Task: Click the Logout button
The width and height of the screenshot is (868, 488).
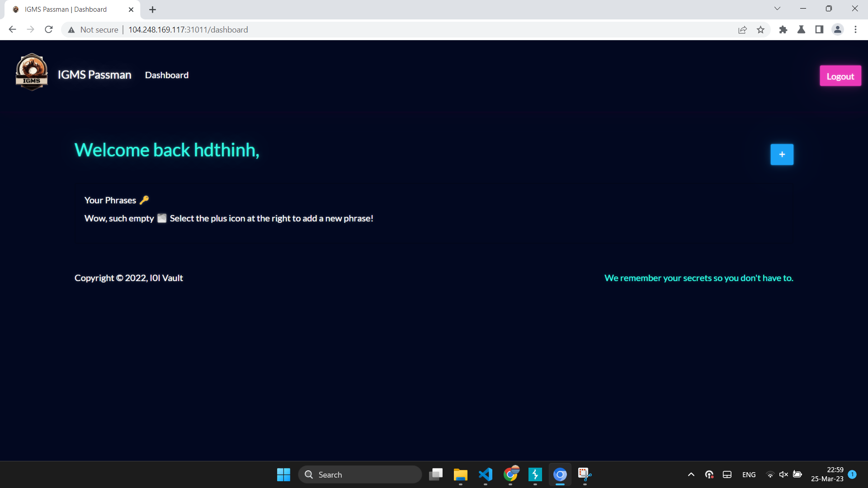Action: click(x=840, y=76)
